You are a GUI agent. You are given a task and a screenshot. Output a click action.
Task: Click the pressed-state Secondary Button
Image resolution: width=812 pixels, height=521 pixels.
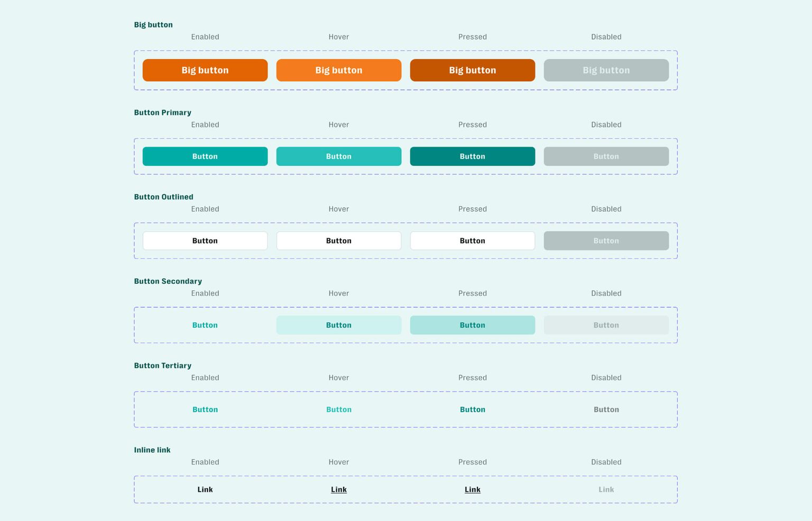coord(473,325)
